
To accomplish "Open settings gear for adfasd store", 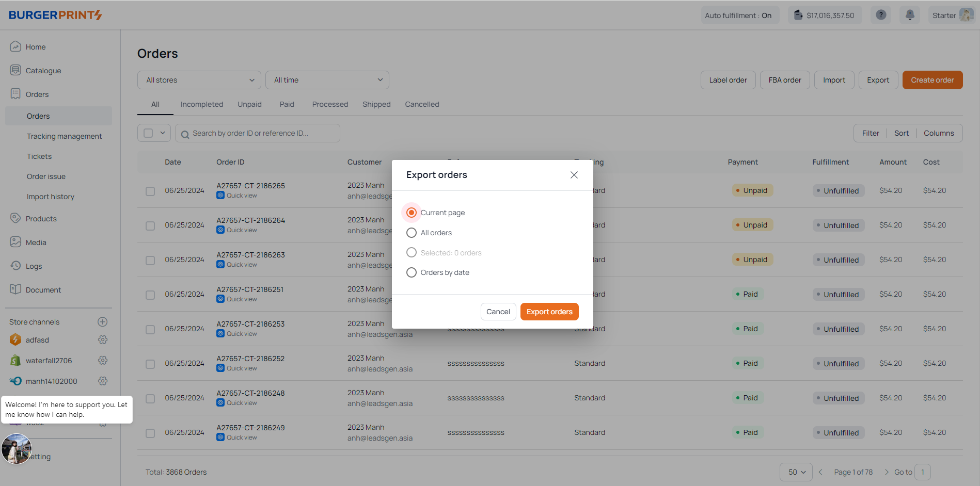I will [103, 340].
